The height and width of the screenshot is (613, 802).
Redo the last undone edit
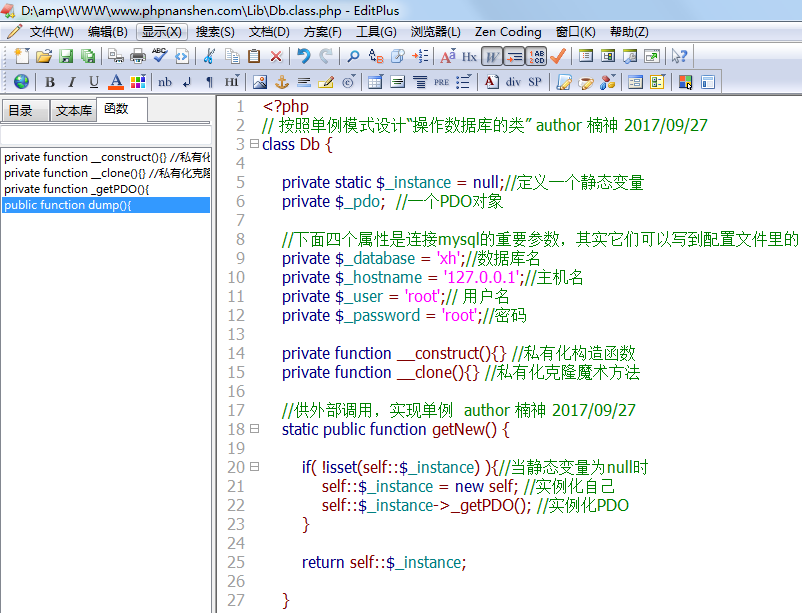[326, 56]
